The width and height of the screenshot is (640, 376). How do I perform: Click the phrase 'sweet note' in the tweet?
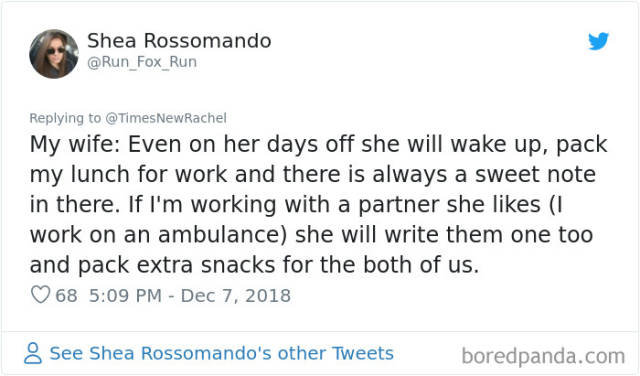tap(535, 174)
